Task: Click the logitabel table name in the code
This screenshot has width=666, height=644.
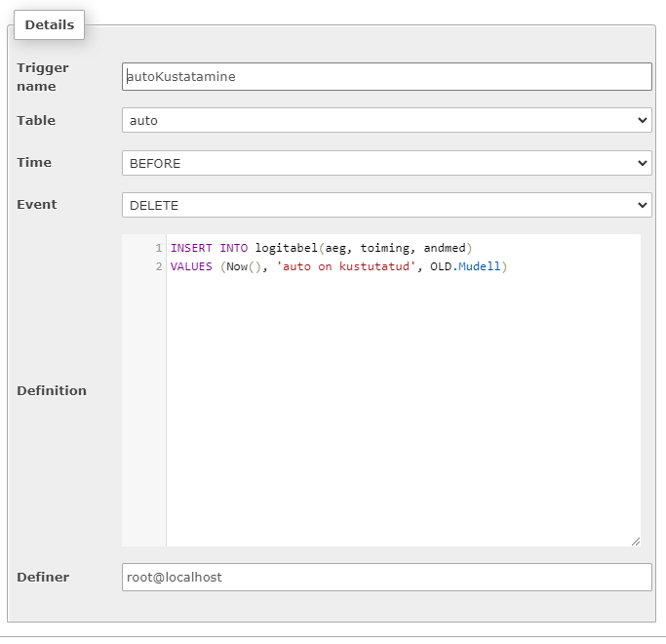Action: [x=287, y=249]
